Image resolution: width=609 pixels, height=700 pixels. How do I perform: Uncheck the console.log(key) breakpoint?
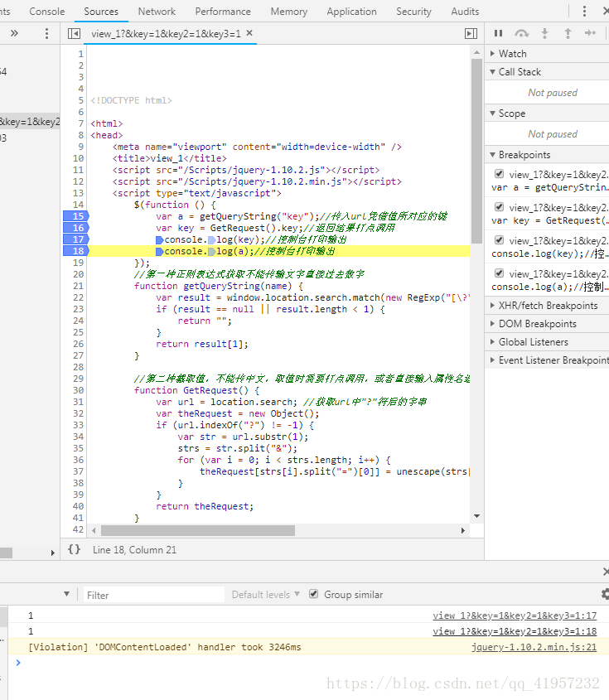click(x=499, y=240)
